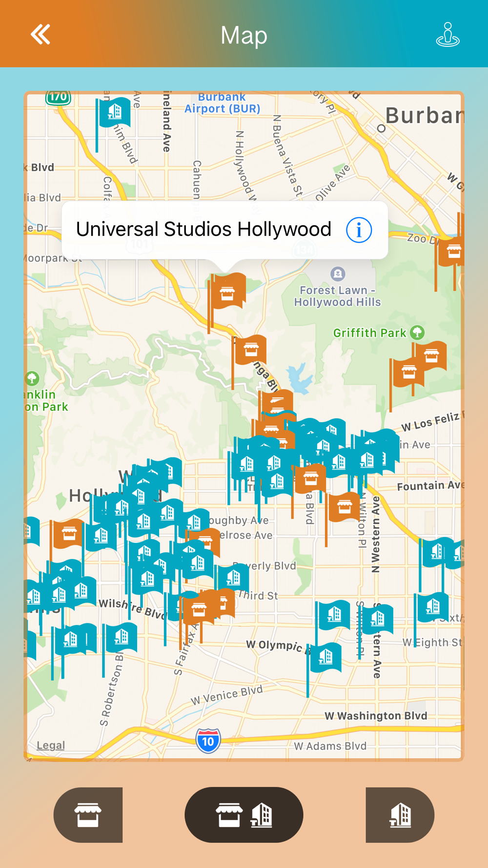Viewport: 488px width, 868px height.
Task: Tap the W Adams Blvd label
Action: [330, 745]
